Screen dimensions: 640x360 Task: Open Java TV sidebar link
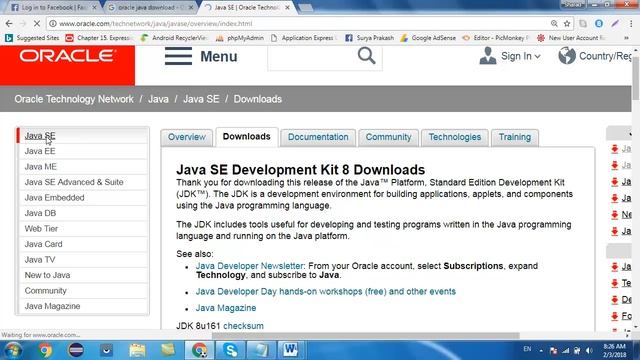pyautogui.click(x=40, y=260)
